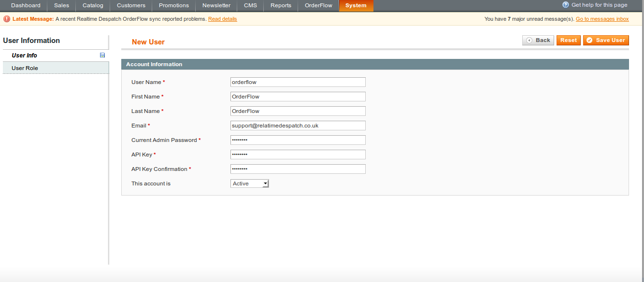Open the OrderFlow menu
Image resolution: width=644 pixels, height=282 pixels.
click(x=318, y=5)
